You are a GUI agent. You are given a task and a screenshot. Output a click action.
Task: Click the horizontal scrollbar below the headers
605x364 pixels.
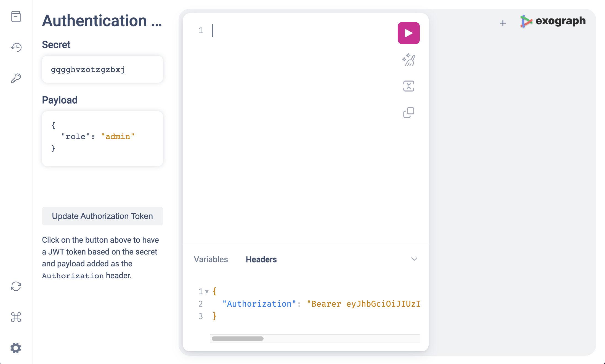[x=237, y=338]
